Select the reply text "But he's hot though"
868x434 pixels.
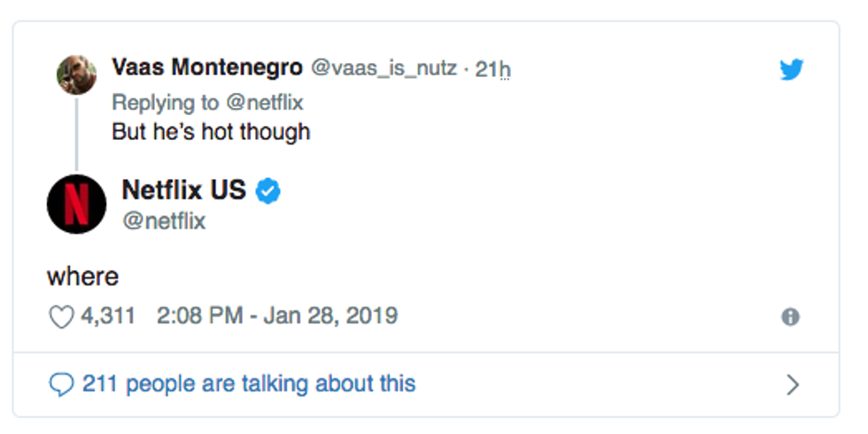[x=211, y=132]
